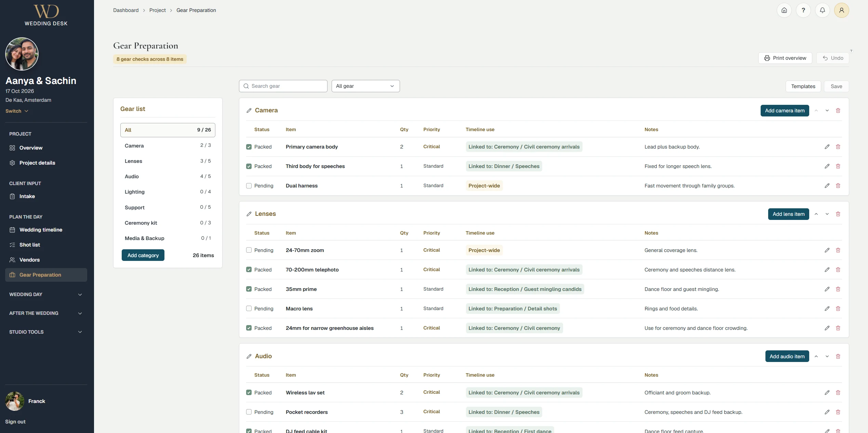Expand the STUDIO TOOLS sidebar section

(46, 332)
